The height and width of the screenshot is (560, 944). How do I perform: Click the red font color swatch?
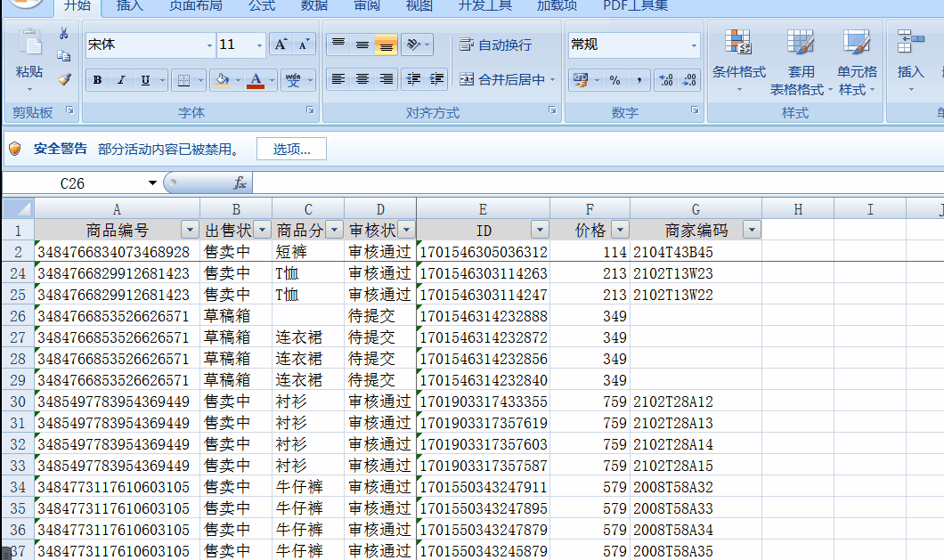pos(255,85)
